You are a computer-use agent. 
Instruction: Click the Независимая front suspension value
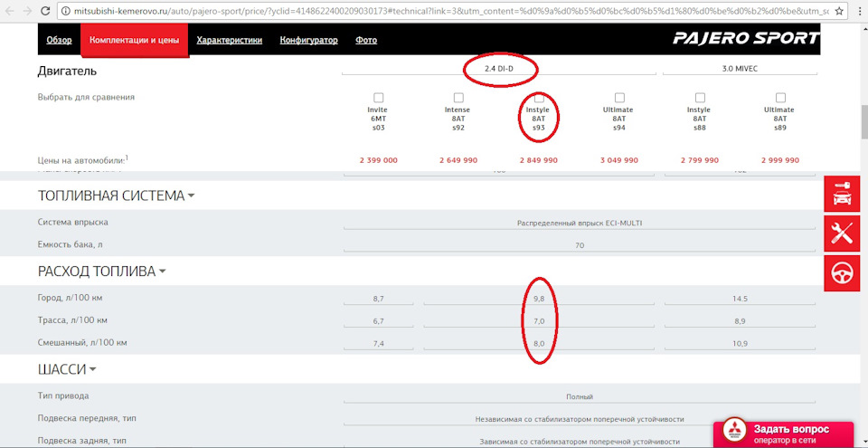pos(580,419)
